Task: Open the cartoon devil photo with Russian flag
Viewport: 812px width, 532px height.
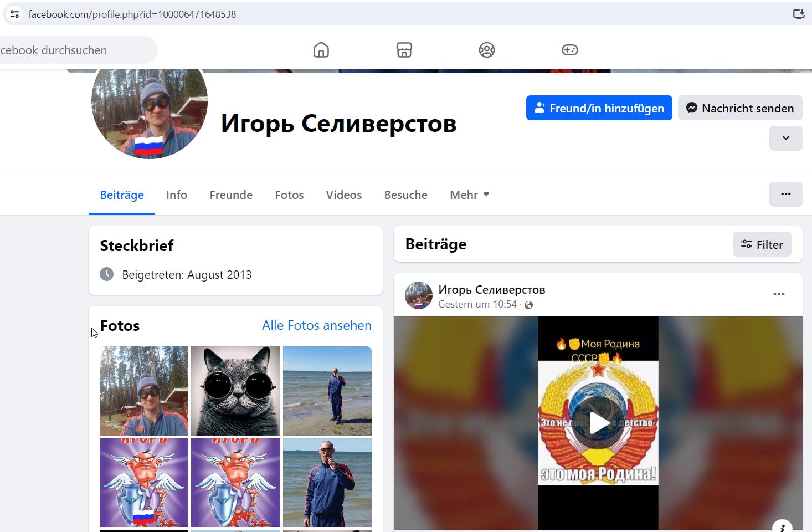Action: [144, 482]
